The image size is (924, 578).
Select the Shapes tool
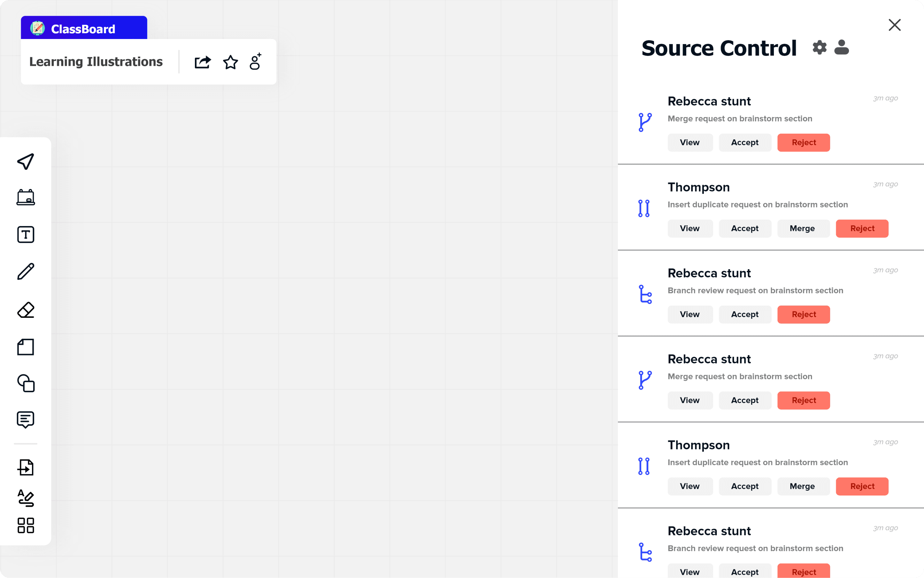pos(26,383)
